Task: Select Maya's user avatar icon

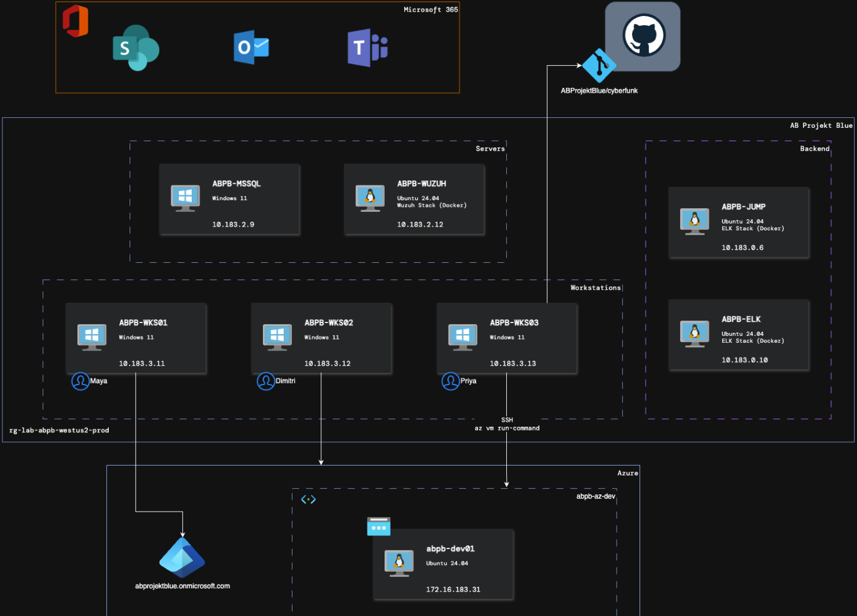Action: click(80, 381)
